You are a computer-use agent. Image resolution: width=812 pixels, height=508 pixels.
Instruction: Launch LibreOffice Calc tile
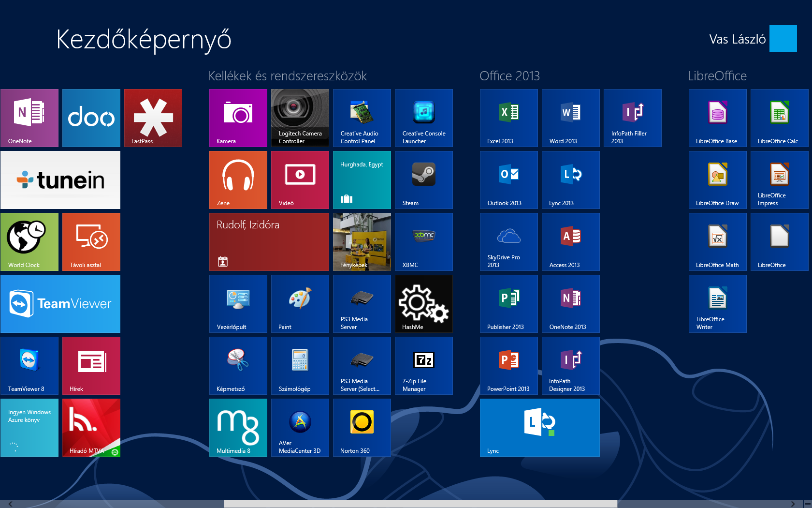[x=780, y=118]
